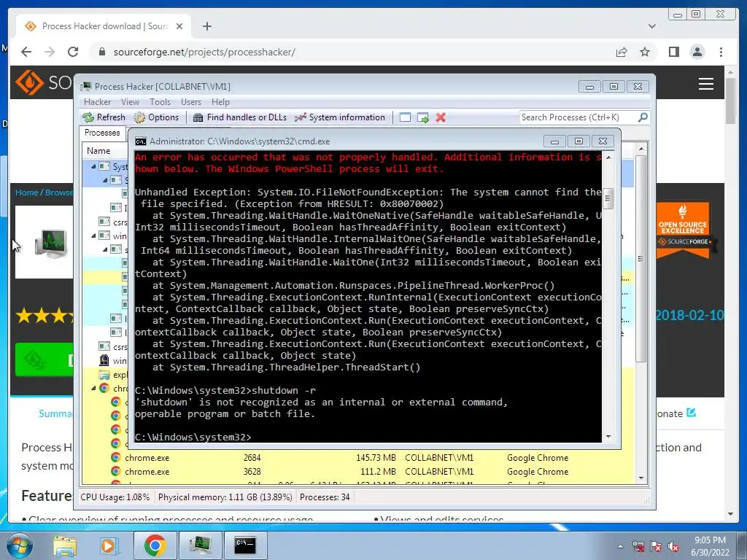The image size is (747, 560).
Task: Click cmd window scrollbar up arrow
Action: (608, 157)
